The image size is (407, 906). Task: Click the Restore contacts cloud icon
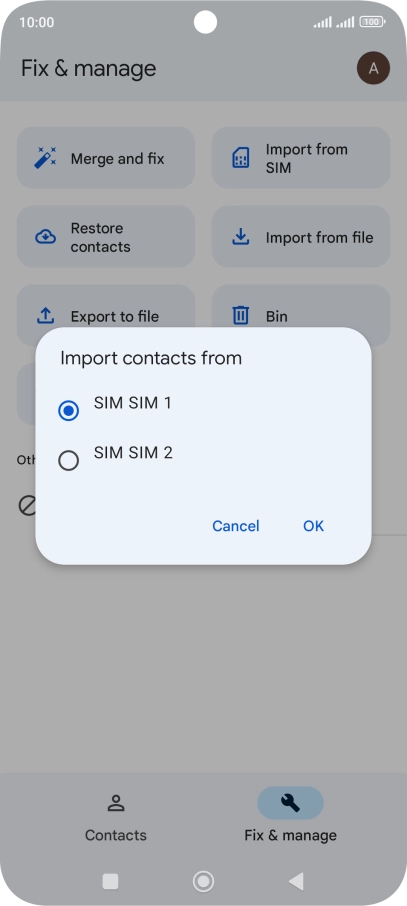pyautogui.click(x=46, y=237)
